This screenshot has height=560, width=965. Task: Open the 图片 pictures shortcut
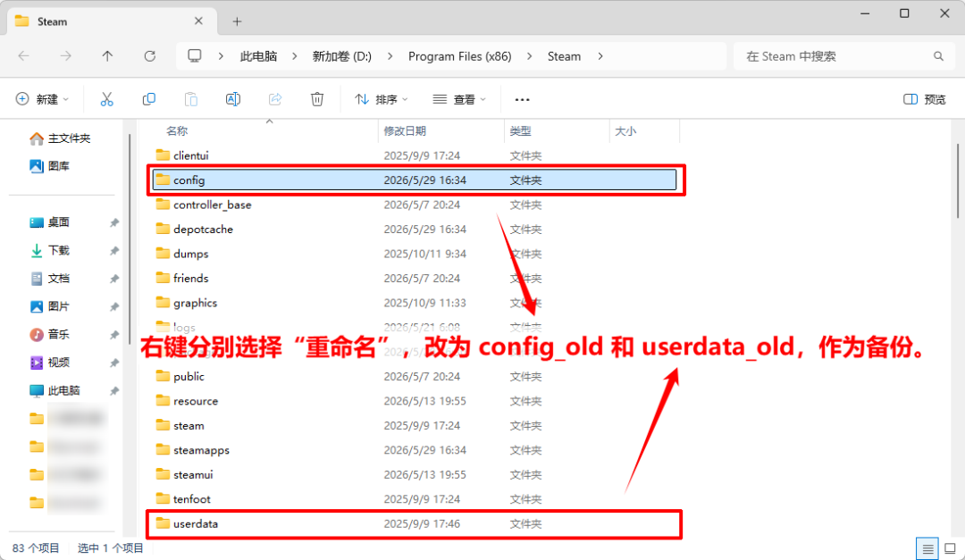(50, 306)
